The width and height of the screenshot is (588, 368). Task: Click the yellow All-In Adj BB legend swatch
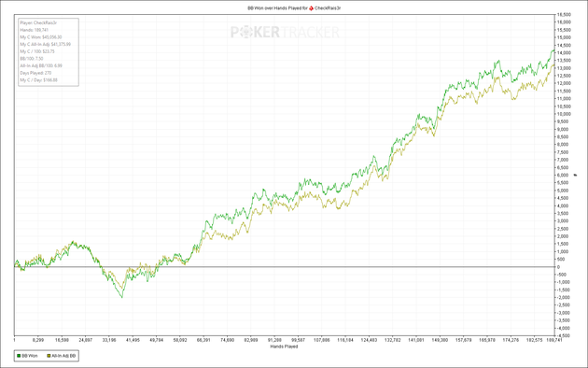[x=49, y=356]
